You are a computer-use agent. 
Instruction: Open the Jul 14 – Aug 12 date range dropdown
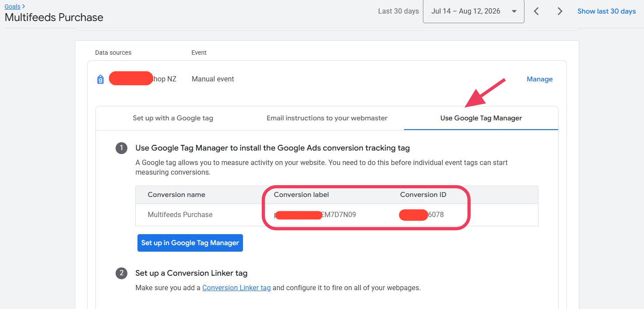(x=473, y=11)
